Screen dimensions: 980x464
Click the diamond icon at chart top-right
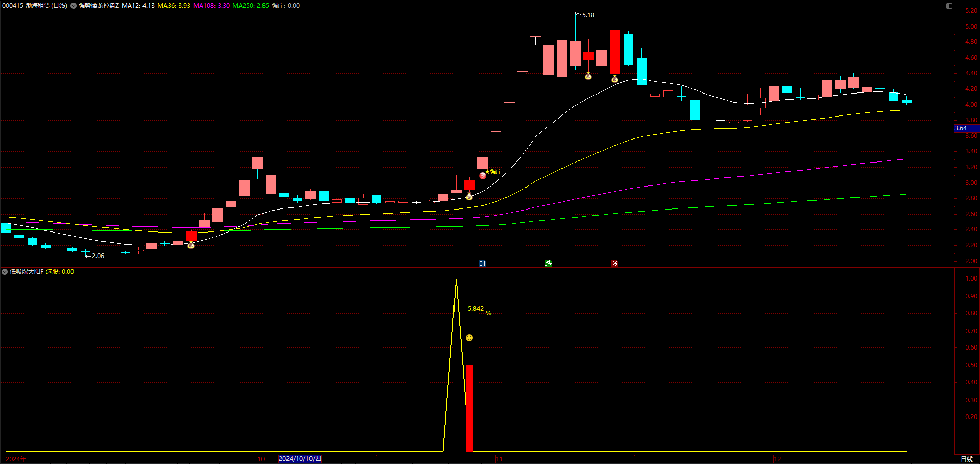point(940,6)
